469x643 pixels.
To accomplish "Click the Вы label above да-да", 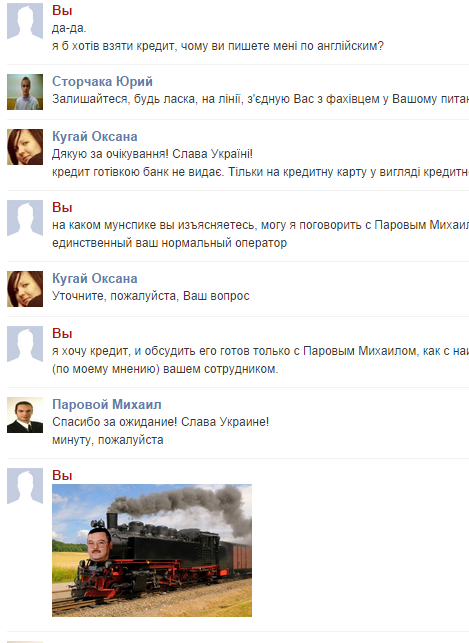I will [62, 10].
